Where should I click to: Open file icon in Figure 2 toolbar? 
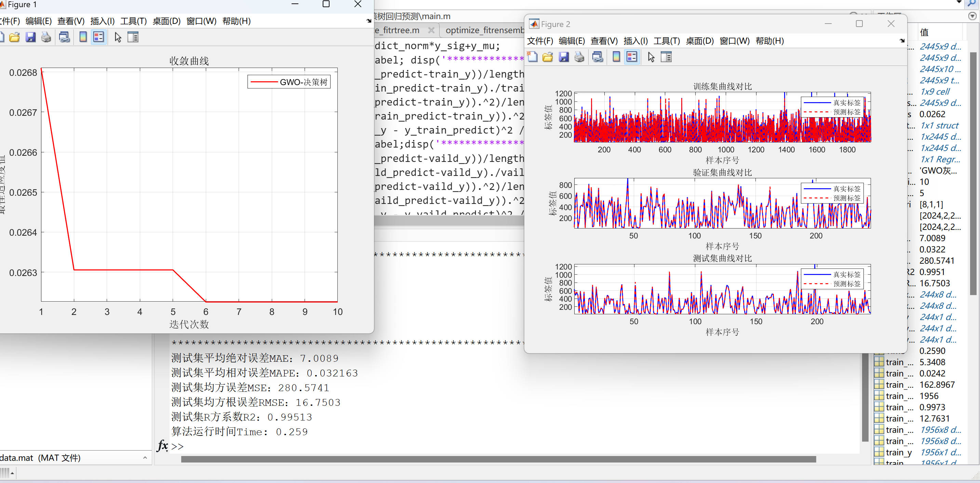pyautogui.click(x=548, y=57)
